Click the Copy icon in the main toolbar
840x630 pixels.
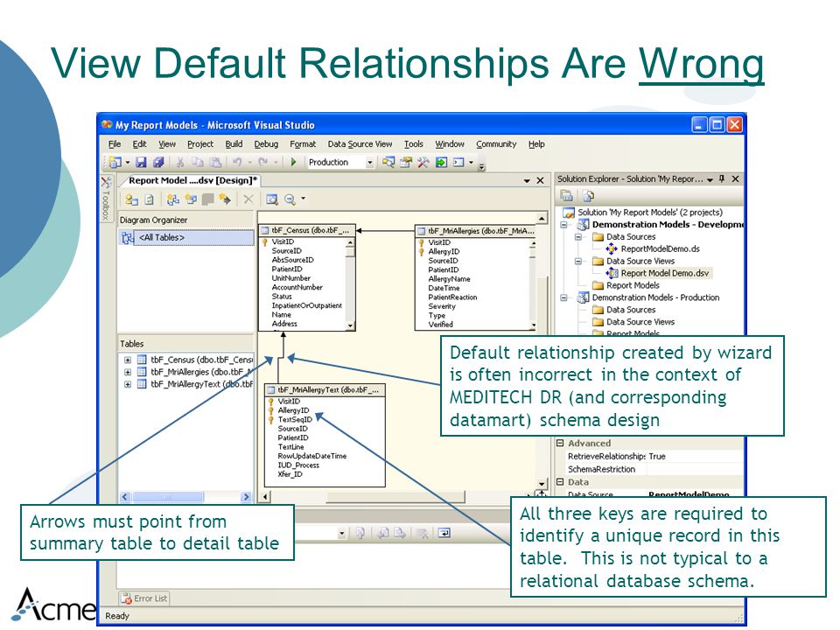[197, 162]
